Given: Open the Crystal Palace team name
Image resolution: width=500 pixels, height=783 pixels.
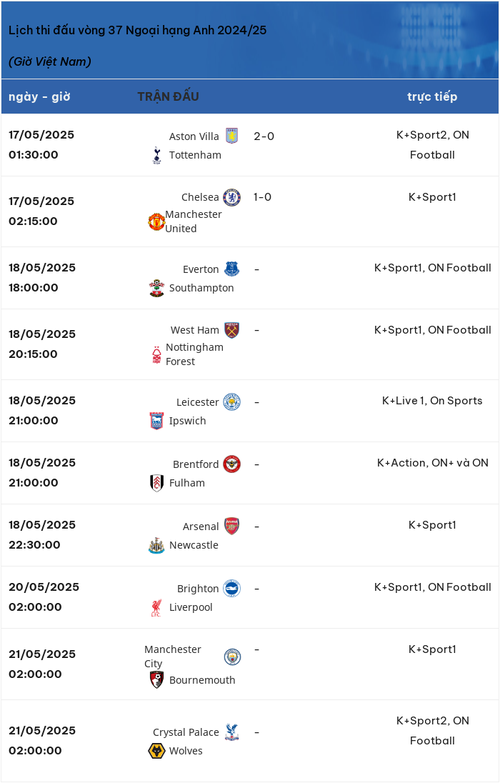Looking at the screenshot, I should pyautogui.click(x=186, y=732).
